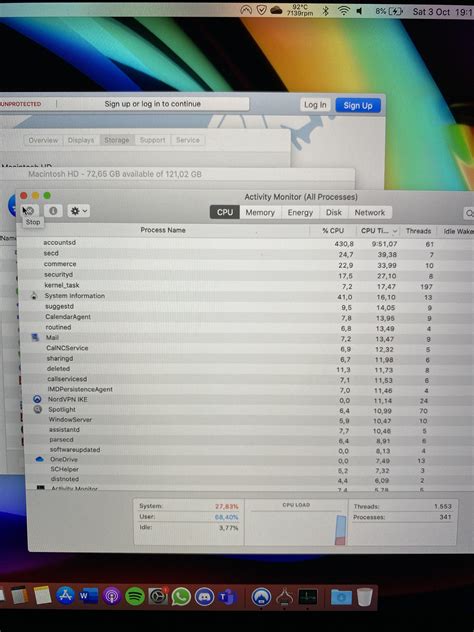The image size is (474, 632).
Task: Open System Information from the Dock
Action: 285,597
